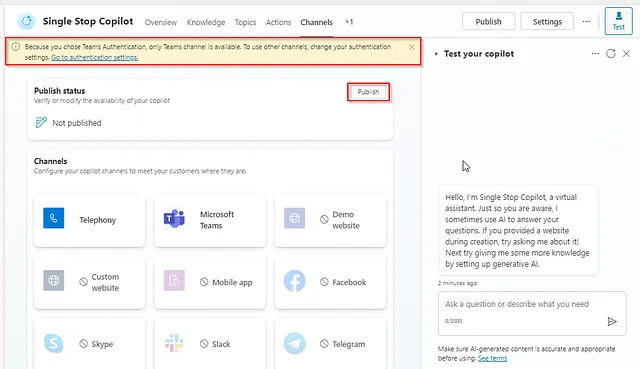The height and width of the screenshot is (369, 640).
Task: Click the Facebook channel icon
Action: pyautogui.click(x=294, y=281)
